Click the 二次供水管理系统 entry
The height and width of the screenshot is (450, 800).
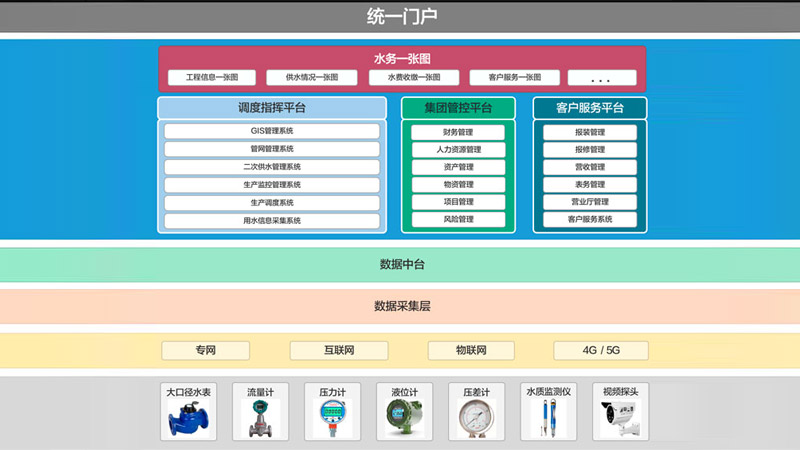point(272,167)
